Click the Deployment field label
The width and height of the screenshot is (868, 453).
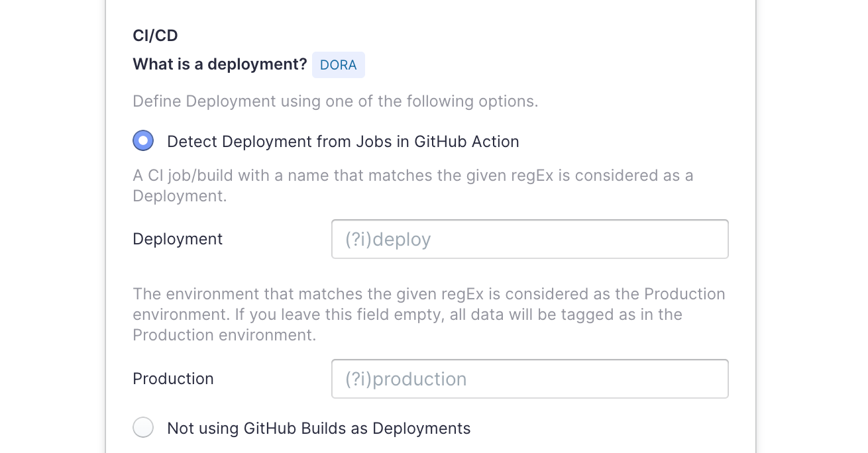(x=178, y=239)
